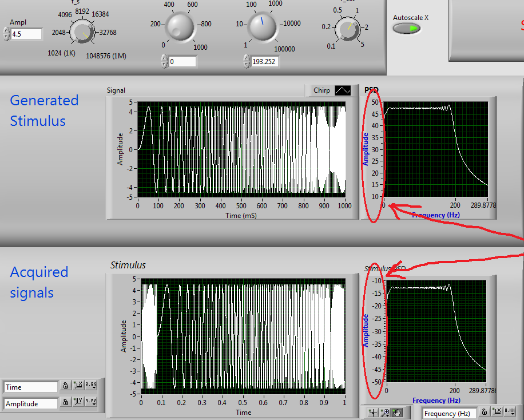
Task: Click the 1048576 (1M) label on the f_s knob
Action: [106, 56]
